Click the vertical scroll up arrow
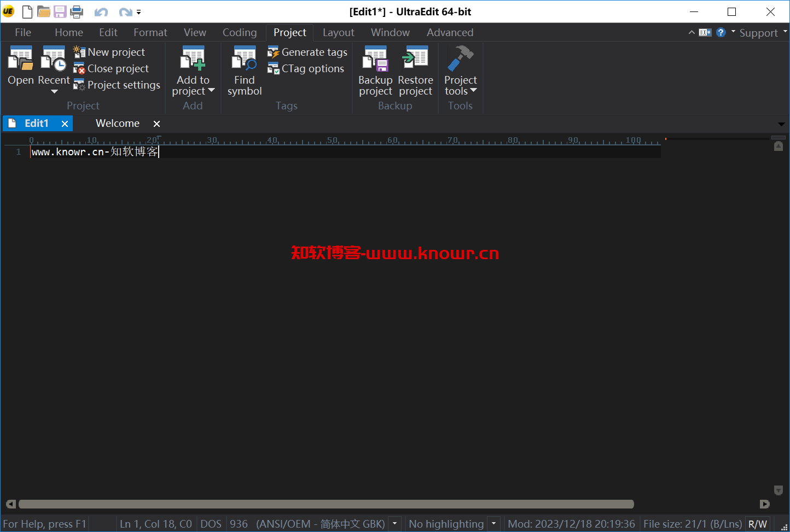This screenshot has height=532, width=790. click(x=779, y=146)
